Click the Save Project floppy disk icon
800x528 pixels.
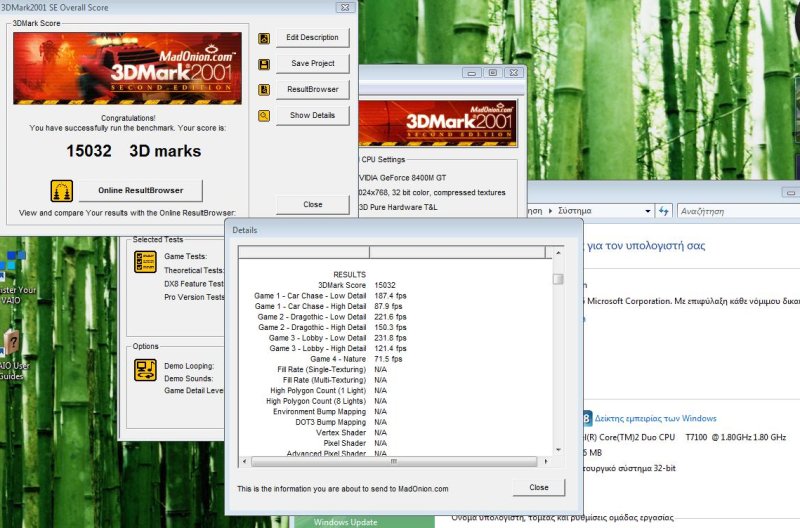point(264,64)
